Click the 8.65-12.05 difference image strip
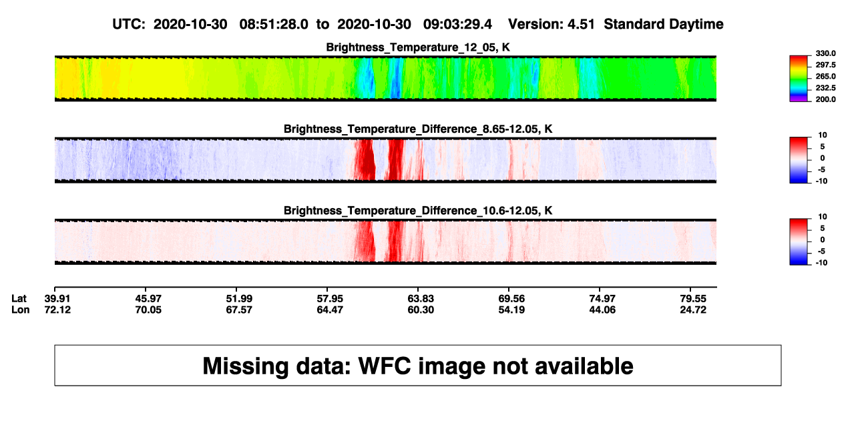 click(385, 159)
